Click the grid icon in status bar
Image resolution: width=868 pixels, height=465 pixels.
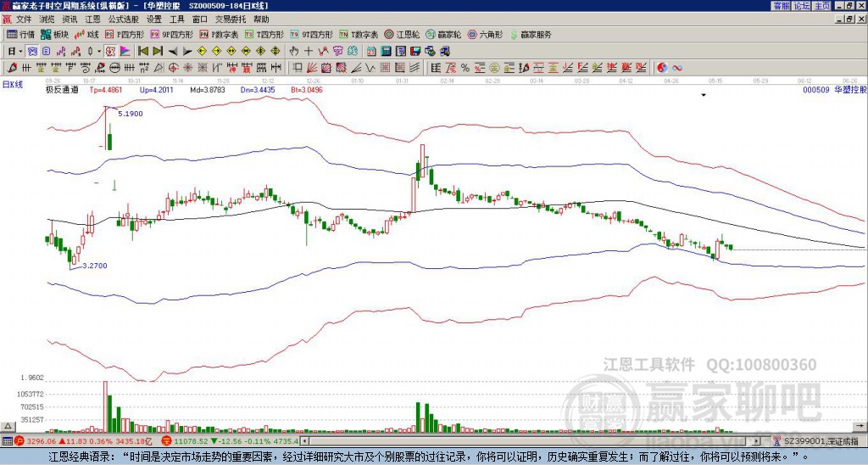click(x=7, y=441)
